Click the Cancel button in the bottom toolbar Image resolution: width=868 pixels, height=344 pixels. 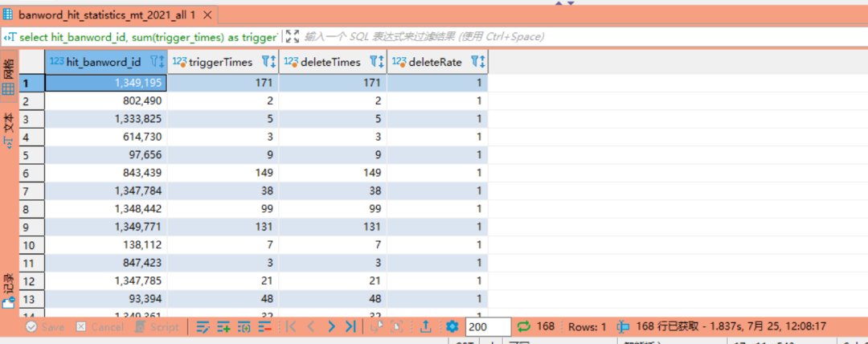(x=100, y=327)
